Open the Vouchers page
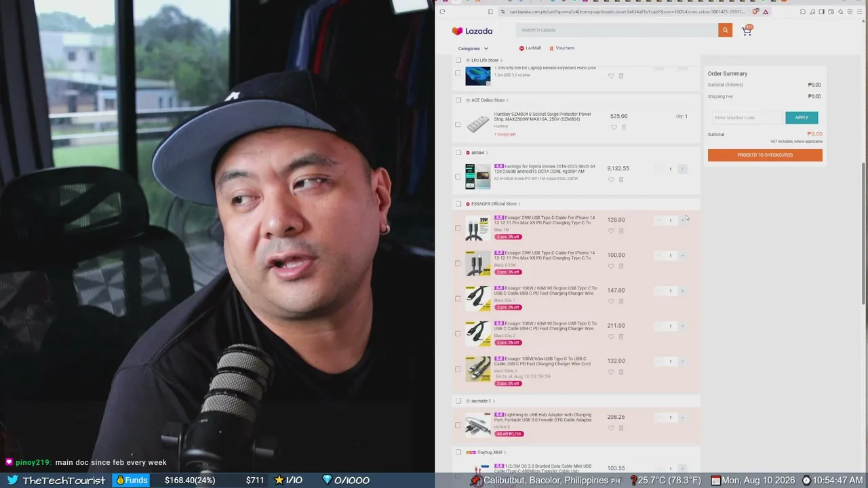This screenshot has width=868, height=488. click(562, 48)
